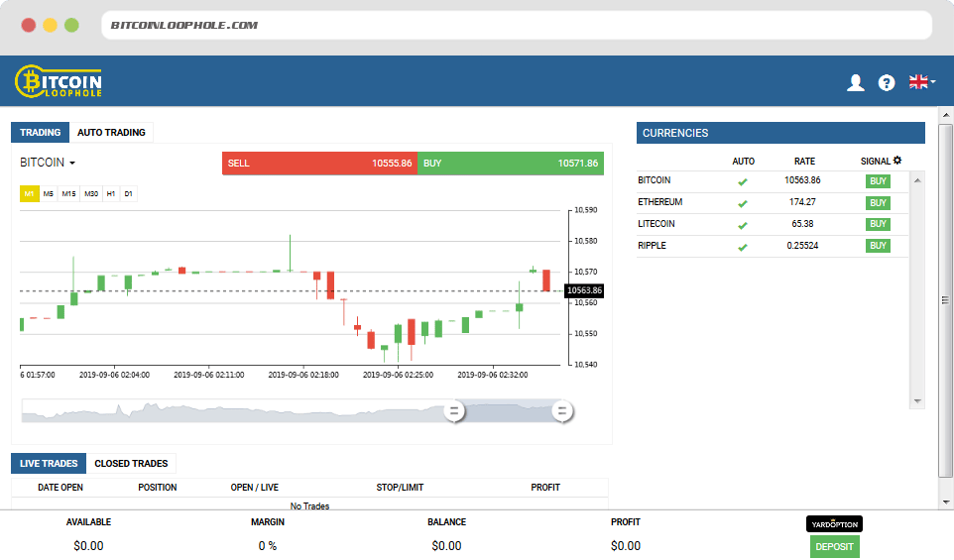Switch to the Auto Trading tab
The image size is (954, 560).
(111, 132)
